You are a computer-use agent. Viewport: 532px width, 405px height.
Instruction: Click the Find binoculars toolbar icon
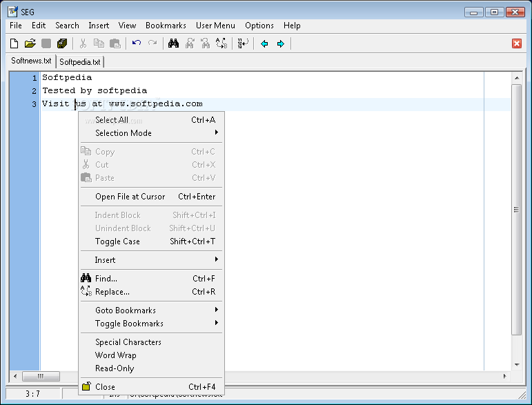[x=173, y=43]
